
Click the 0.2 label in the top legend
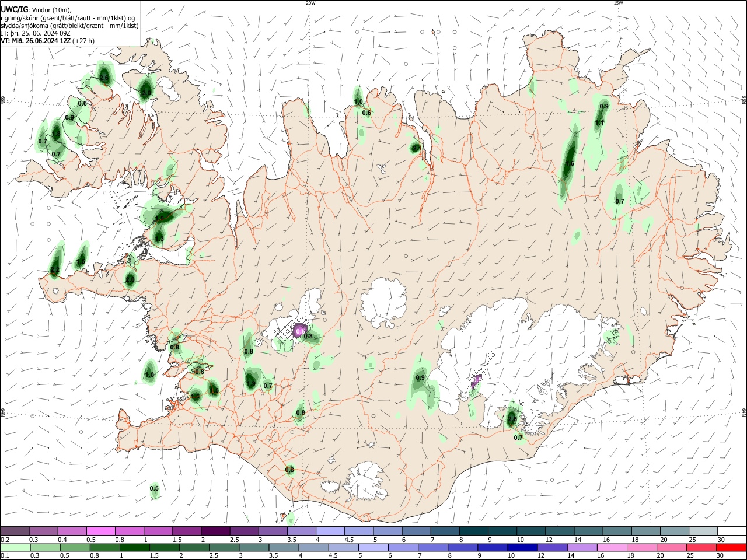5,540
